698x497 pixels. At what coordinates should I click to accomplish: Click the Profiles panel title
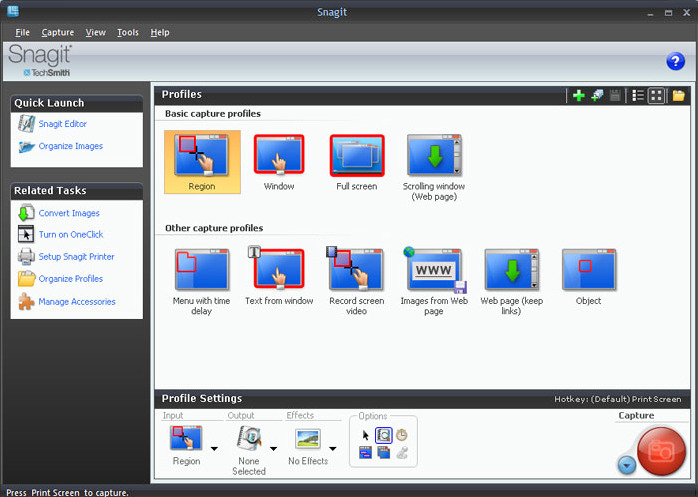(182, 94)
